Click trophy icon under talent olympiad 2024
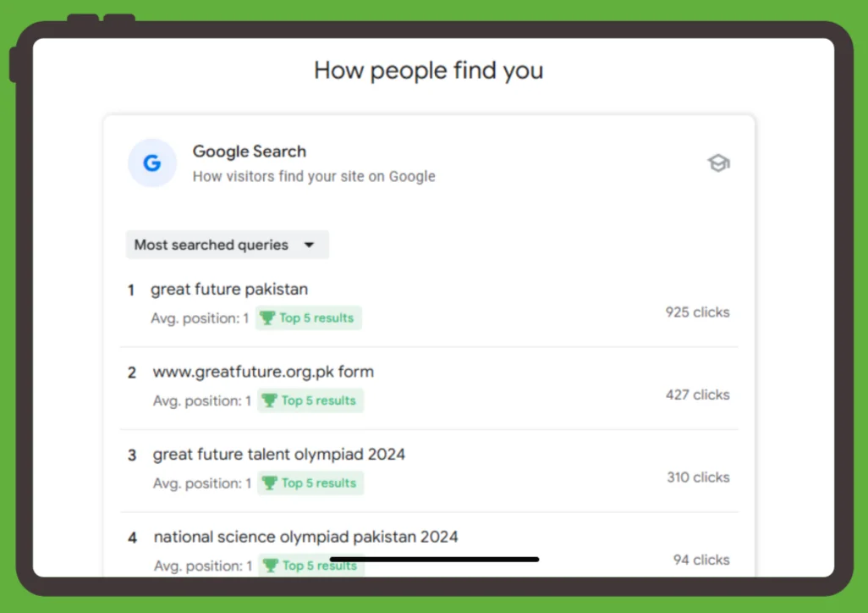The height and width of the screenshot is (613, 868). click(270, 483)
